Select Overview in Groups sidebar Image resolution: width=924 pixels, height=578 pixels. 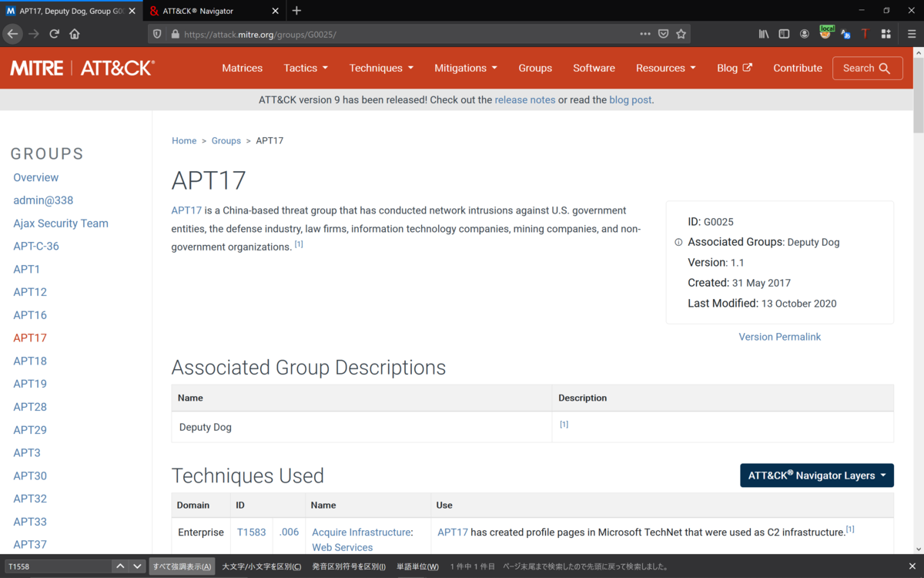click(x=36, y=177)
